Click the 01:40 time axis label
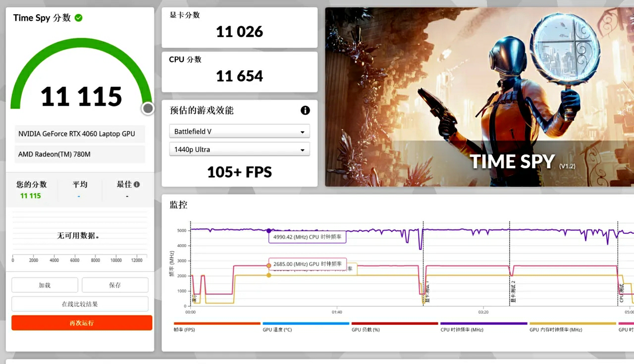This screenshot has width=634, height=364. point(337,312)
